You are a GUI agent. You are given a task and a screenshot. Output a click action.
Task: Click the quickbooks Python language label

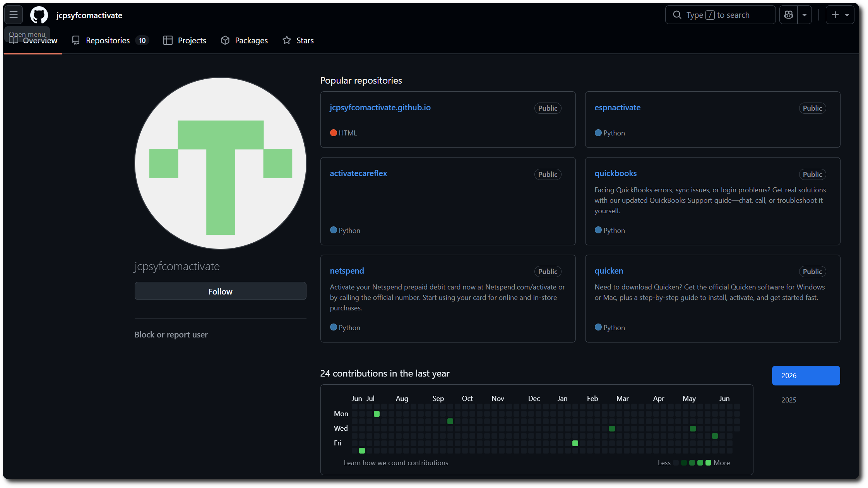(614, 230)
